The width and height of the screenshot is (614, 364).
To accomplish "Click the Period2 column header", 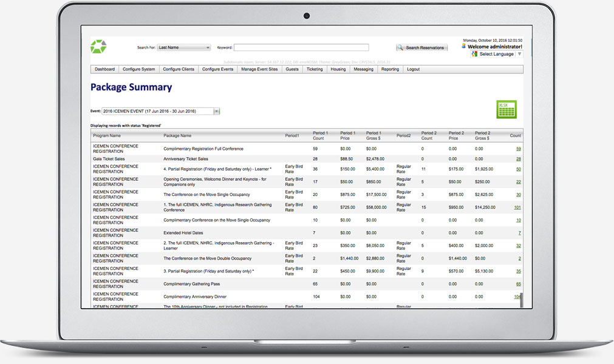I will pos(403,136).
